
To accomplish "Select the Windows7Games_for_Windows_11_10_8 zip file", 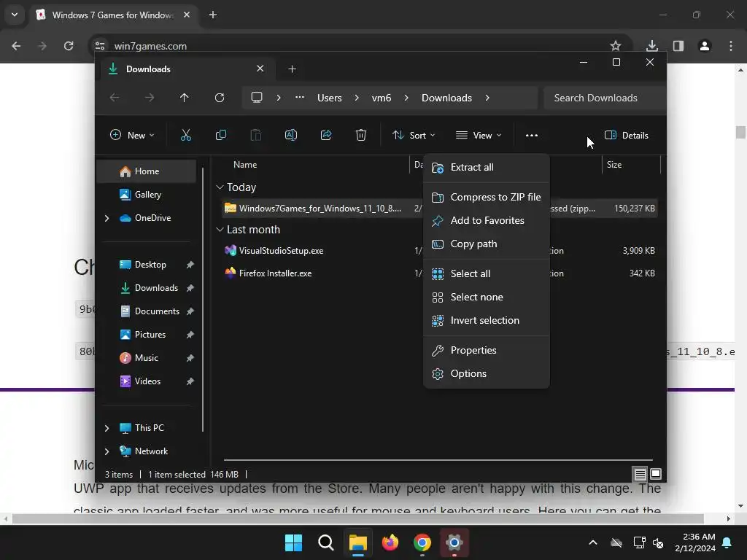I will pos(320,209).
